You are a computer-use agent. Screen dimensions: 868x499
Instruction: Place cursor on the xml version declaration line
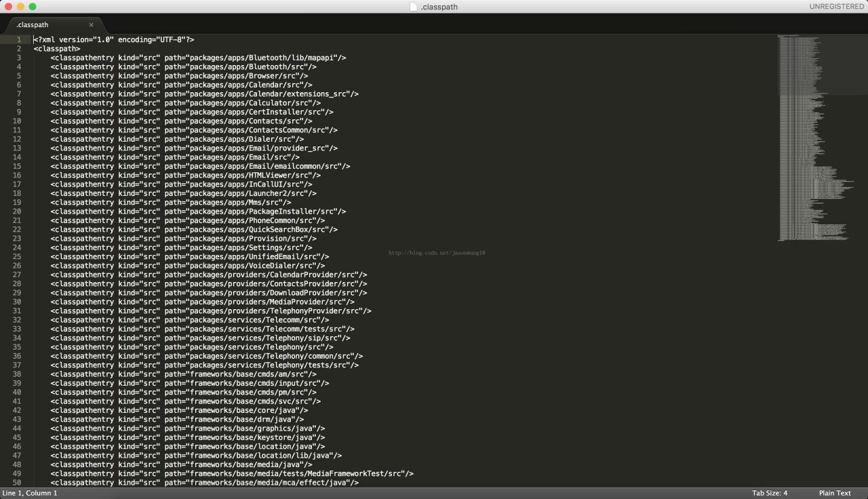(114, 40)
